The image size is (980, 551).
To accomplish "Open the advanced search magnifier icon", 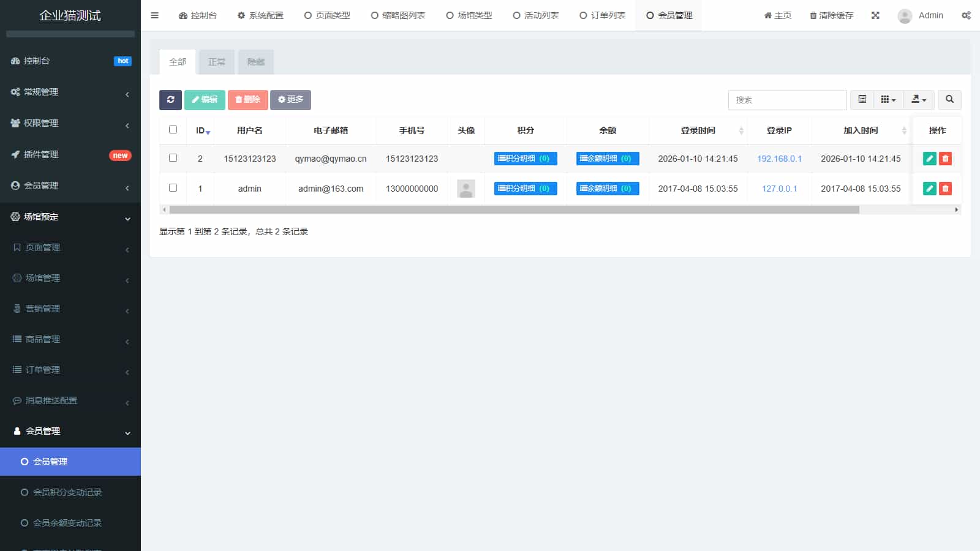I will pyautogui.click(x=949, y=100).
